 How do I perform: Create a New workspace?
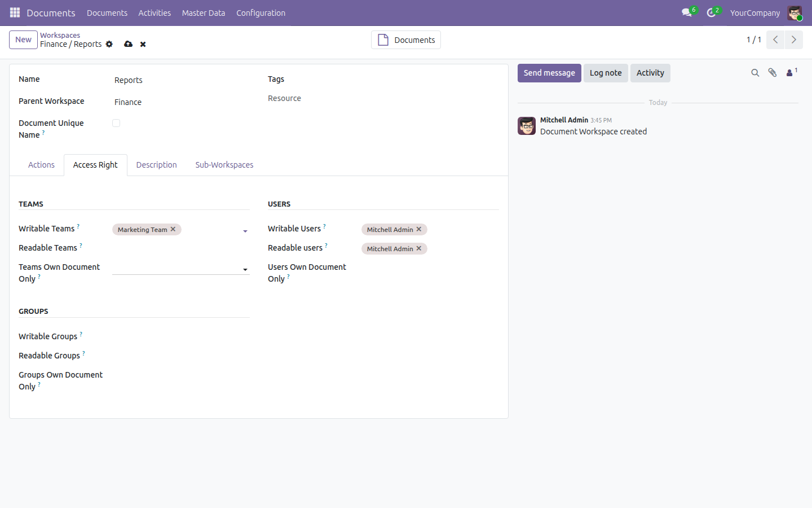coord(23,40)
